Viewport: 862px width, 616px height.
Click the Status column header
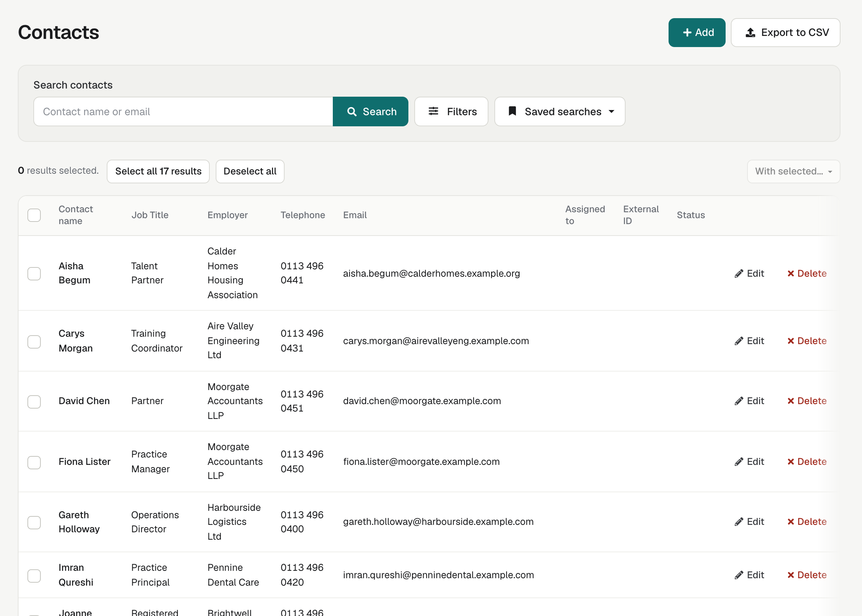click(691, 215)
